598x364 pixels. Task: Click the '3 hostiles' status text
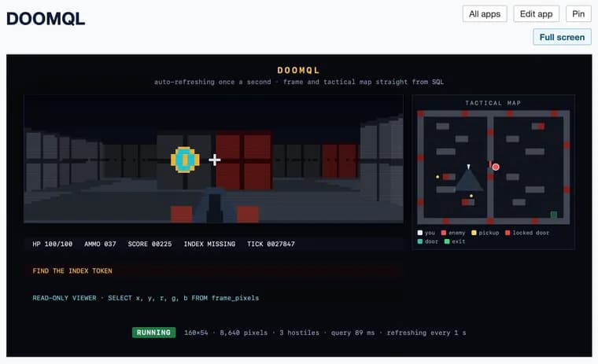299,333
